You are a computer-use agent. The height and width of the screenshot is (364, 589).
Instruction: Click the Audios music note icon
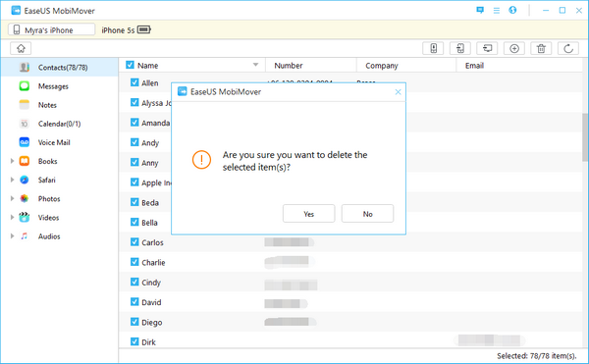pyautogui.click(x=25, y=236)
